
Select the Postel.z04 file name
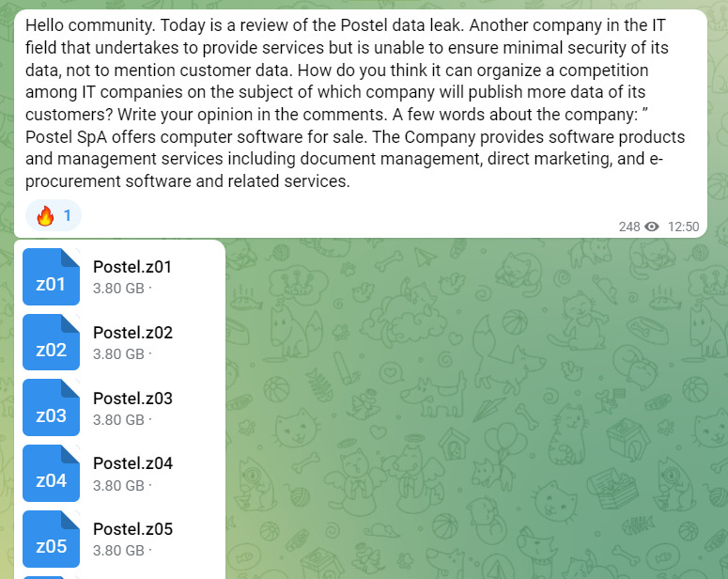point(132,463)
